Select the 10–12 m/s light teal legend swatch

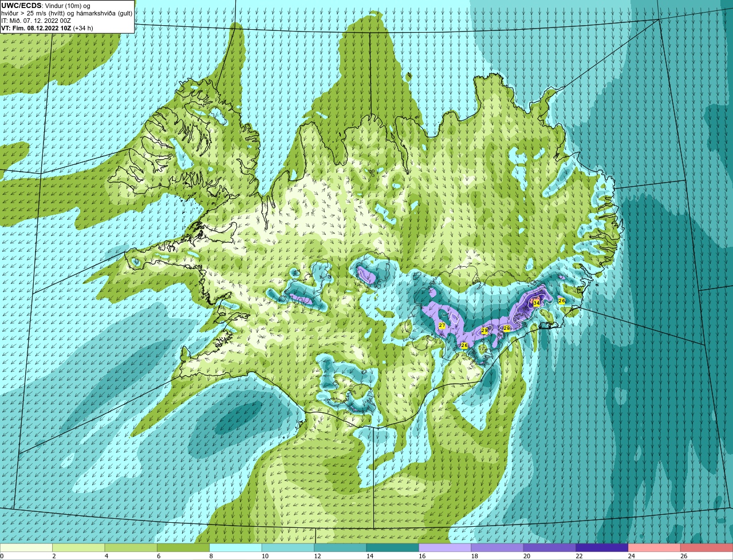(288, 547)
